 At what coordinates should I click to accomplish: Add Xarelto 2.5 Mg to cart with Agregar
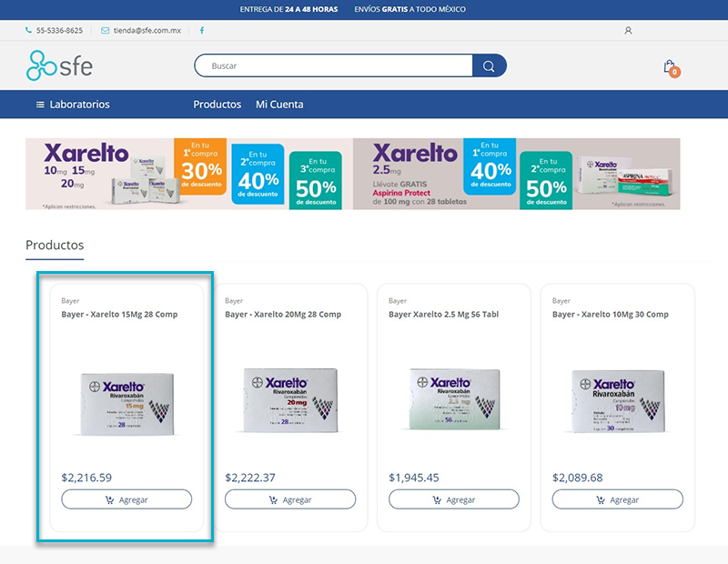pyautogui.click(x=454, y=499)
